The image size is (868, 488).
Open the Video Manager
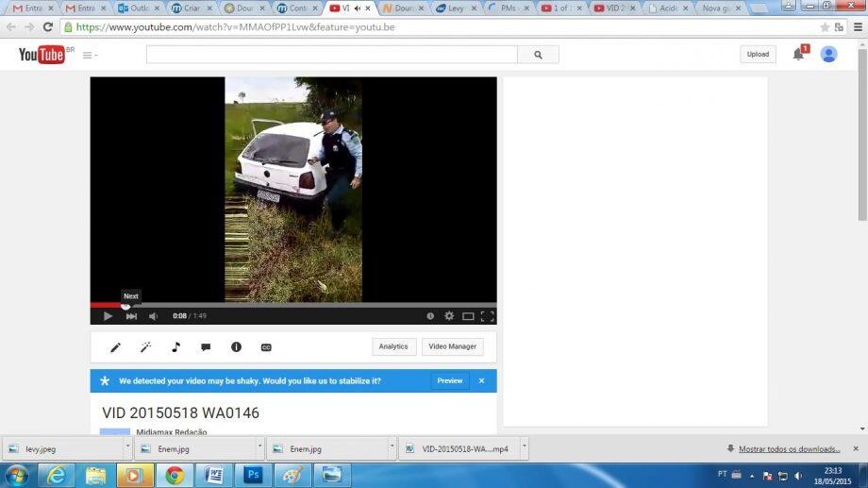coord(453,346)
